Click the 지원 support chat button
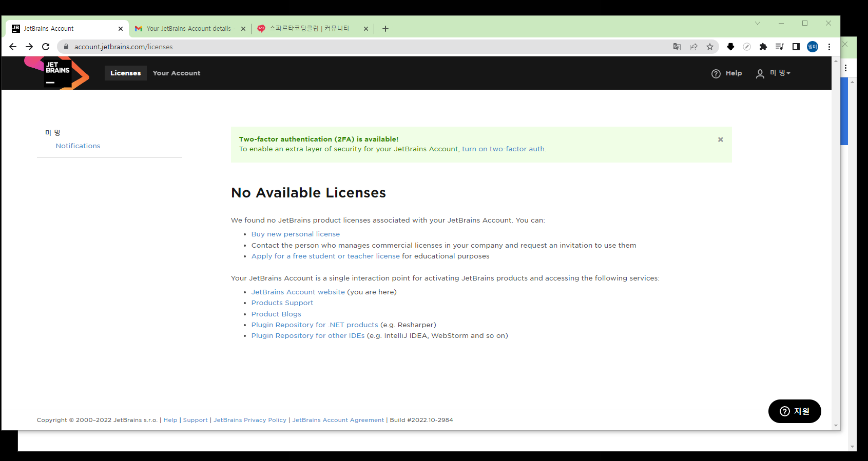Image resolution: width=868 pixels, height=461 pixels. (x=795, y=411)
